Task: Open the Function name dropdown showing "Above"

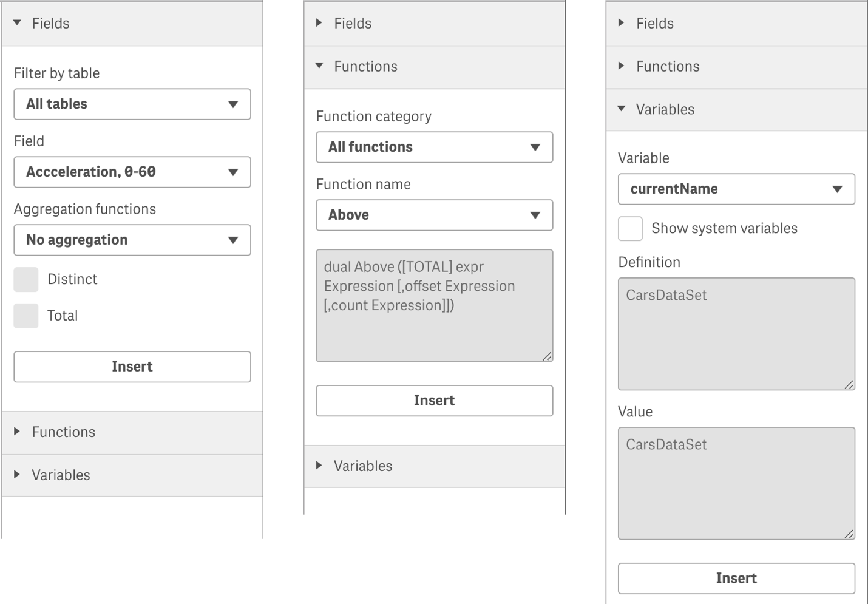Action: [433, 215]
